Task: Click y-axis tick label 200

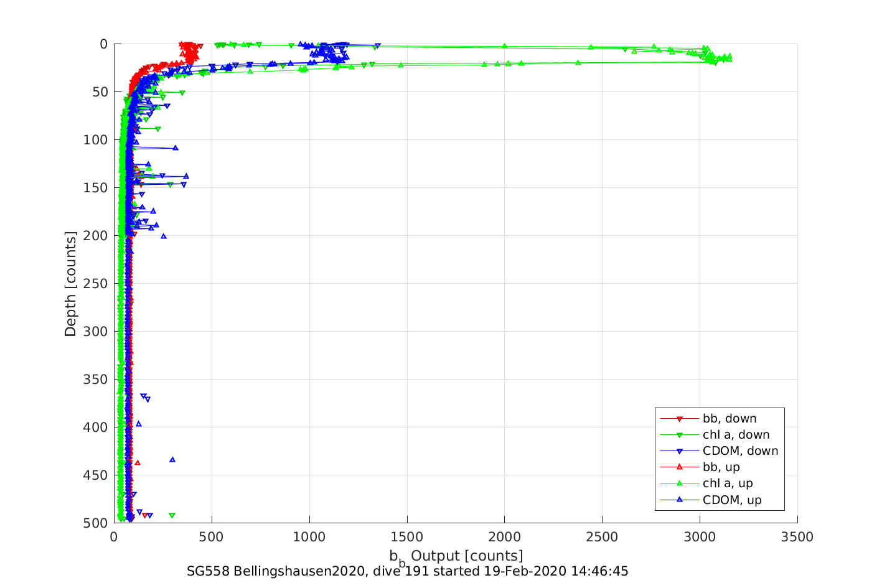Action: (x=95, y=236)
